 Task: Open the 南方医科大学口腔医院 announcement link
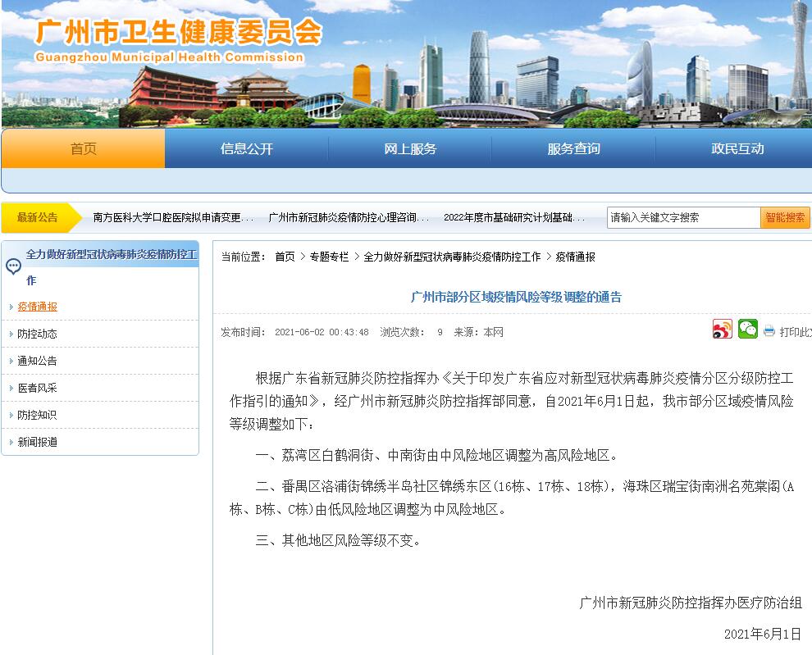(173, 218)
